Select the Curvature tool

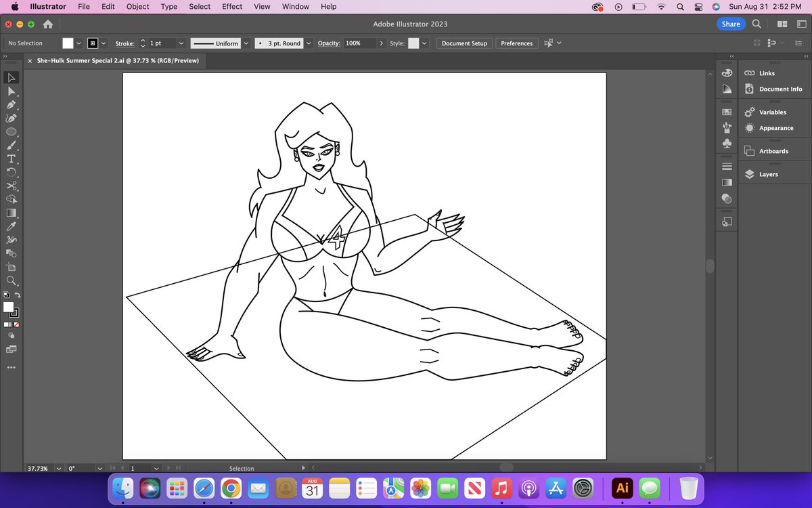tap(11, 119)
